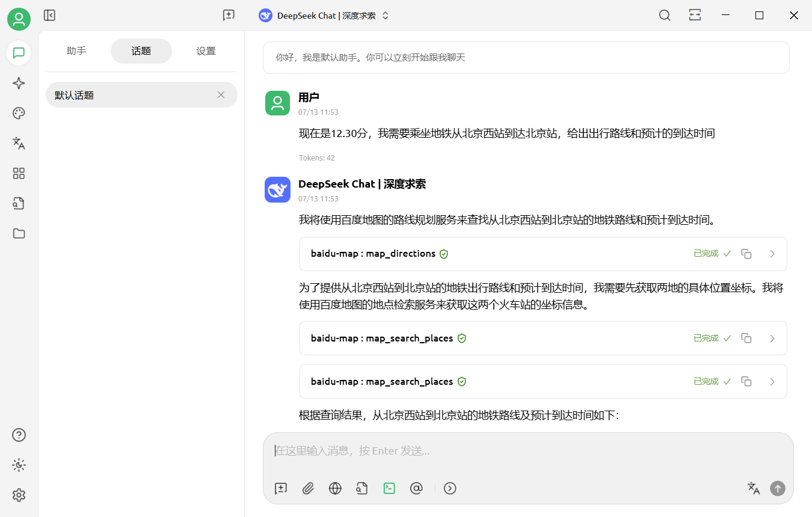Toggle the left sidebar collapse icon
This screenshot has width=812, height=517.
tap(49, 15)
